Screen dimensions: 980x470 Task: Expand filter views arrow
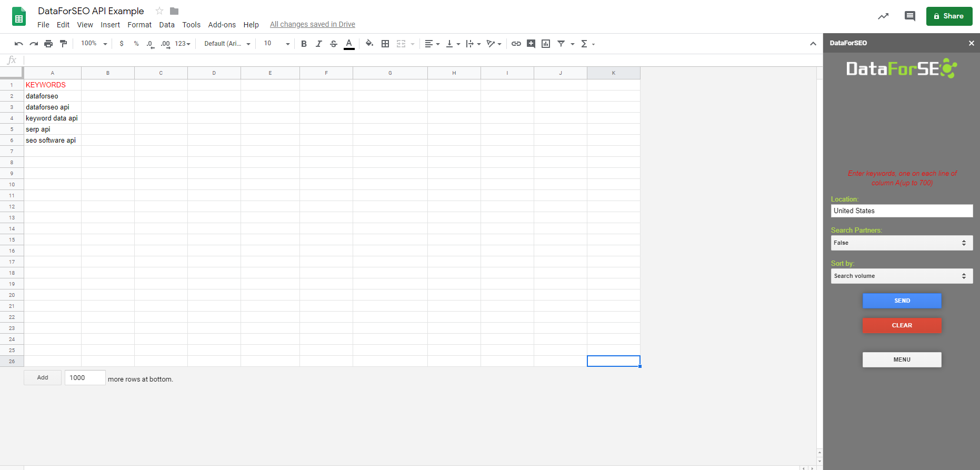coord(573,44)
